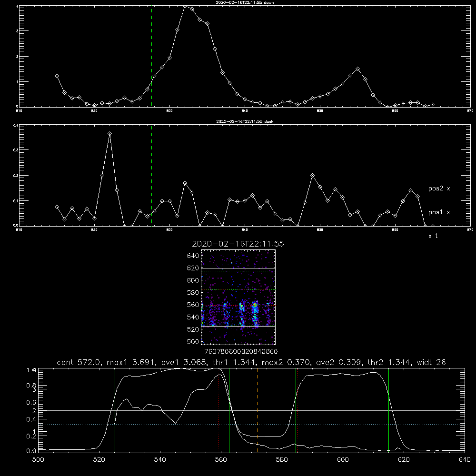Click the '540' label on bottom plot x-axis

point(160,459)
